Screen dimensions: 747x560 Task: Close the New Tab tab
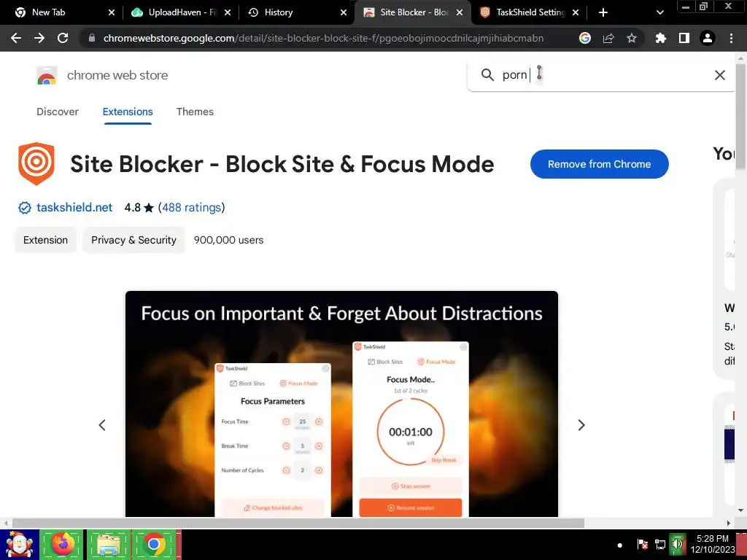point(112,12)
